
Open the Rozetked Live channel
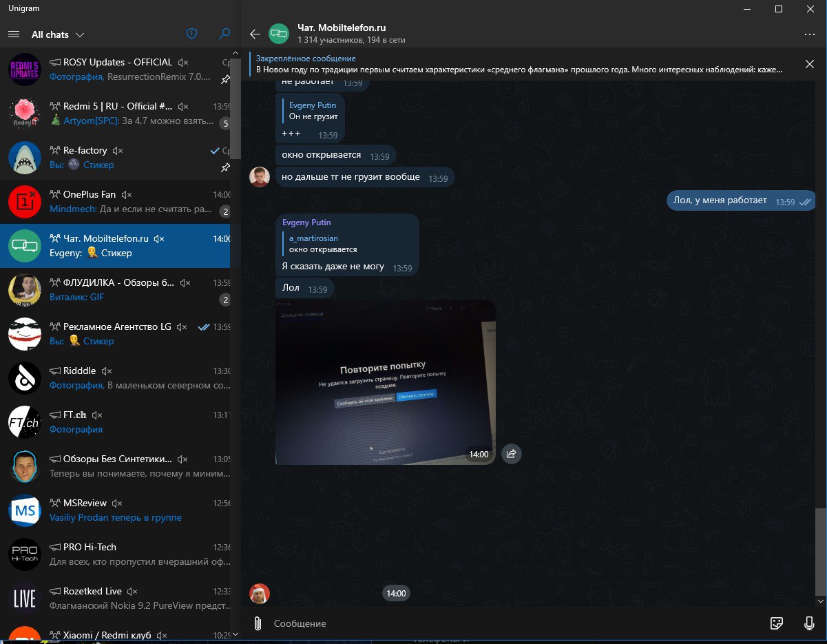(116, 599)
